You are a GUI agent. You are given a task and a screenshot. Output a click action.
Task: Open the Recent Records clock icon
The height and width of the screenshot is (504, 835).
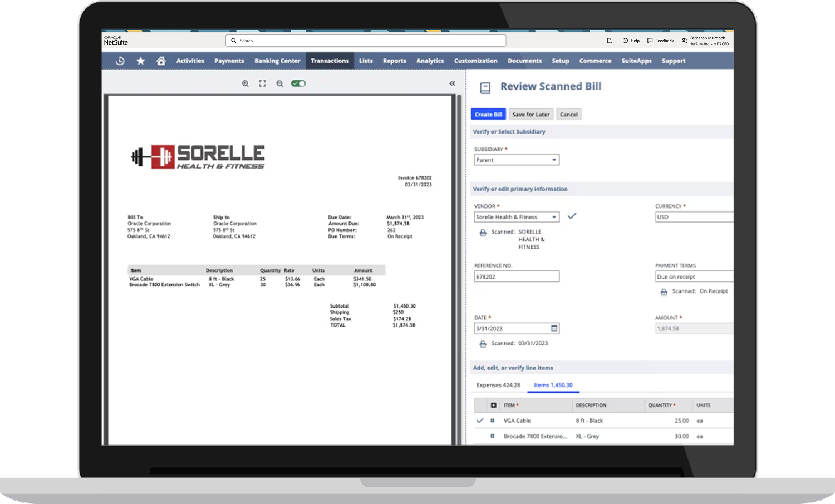coord(120,61)
